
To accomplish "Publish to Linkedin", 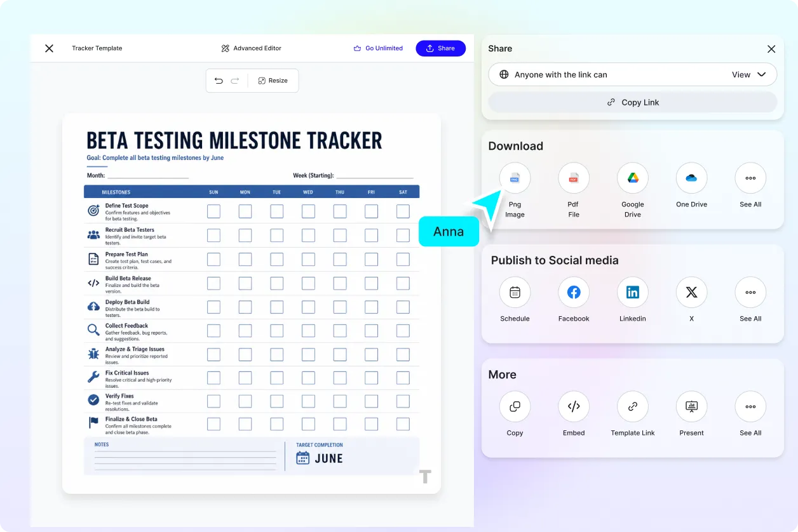I will pyautogui.click(x=633, y=293).
